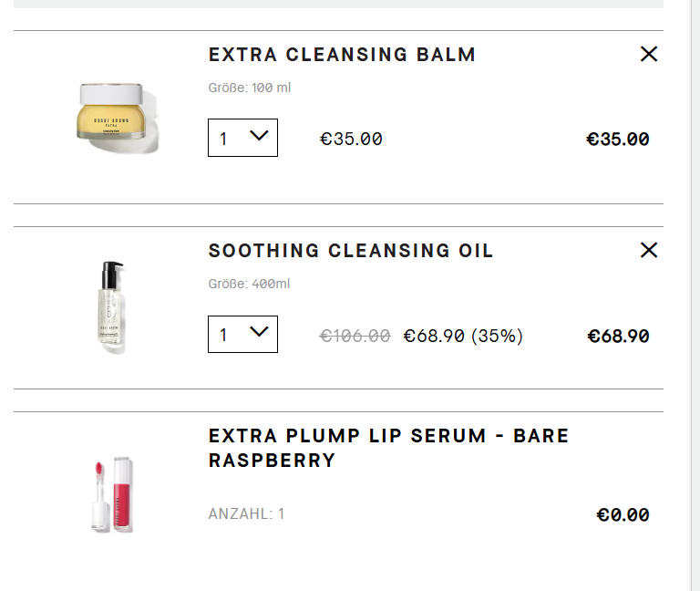Select the Extra Plump Lip Serum product image
Viewport: 700px width, 591px height.
pyautogui.click(x=111, y=493)
